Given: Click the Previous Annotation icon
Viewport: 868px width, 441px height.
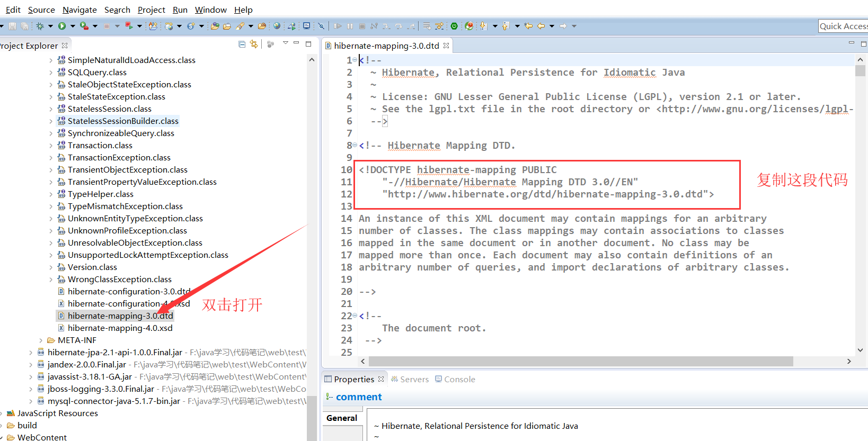Looking at the screenshot, I should point(506,26).
